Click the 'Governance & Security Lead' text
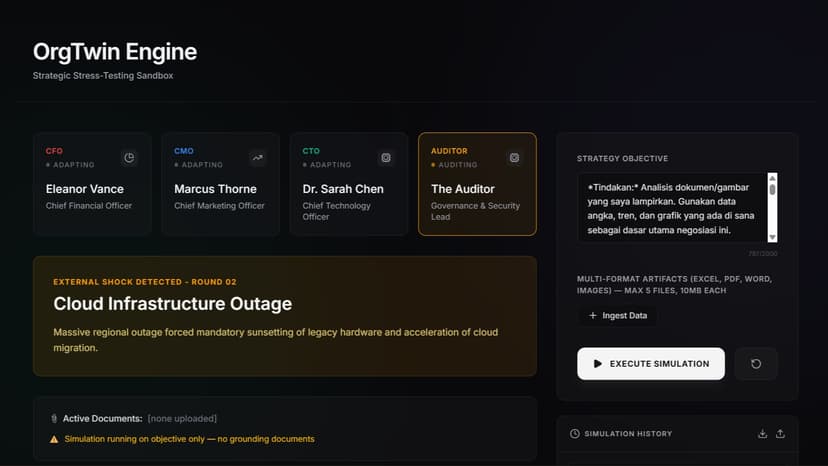 [475, 211]
